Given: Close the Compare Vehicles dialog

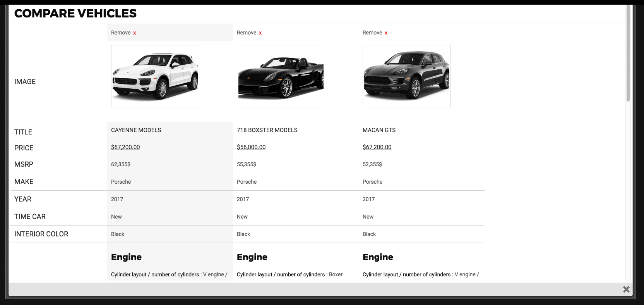Looking at the screenshot, I should (x=626, y=289).
